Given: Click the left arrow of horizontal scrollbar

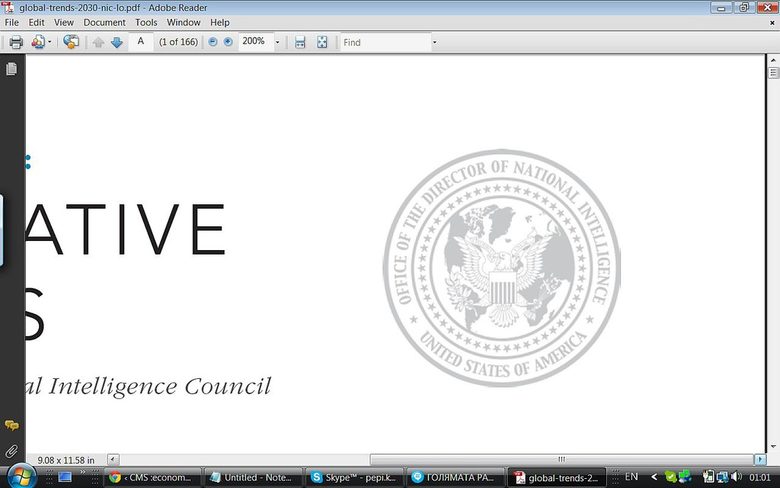Looking at the screenshot, I should click(113, 459).
